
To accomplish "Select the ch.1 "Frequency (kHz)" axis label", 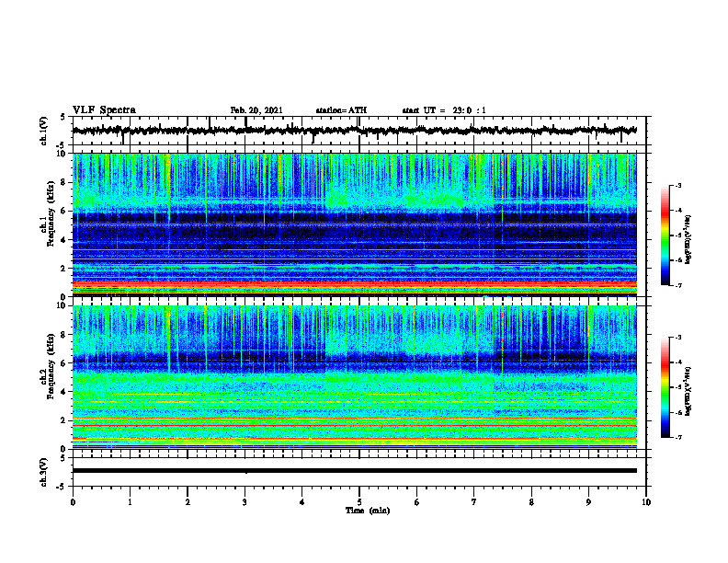I will [50, 213].
